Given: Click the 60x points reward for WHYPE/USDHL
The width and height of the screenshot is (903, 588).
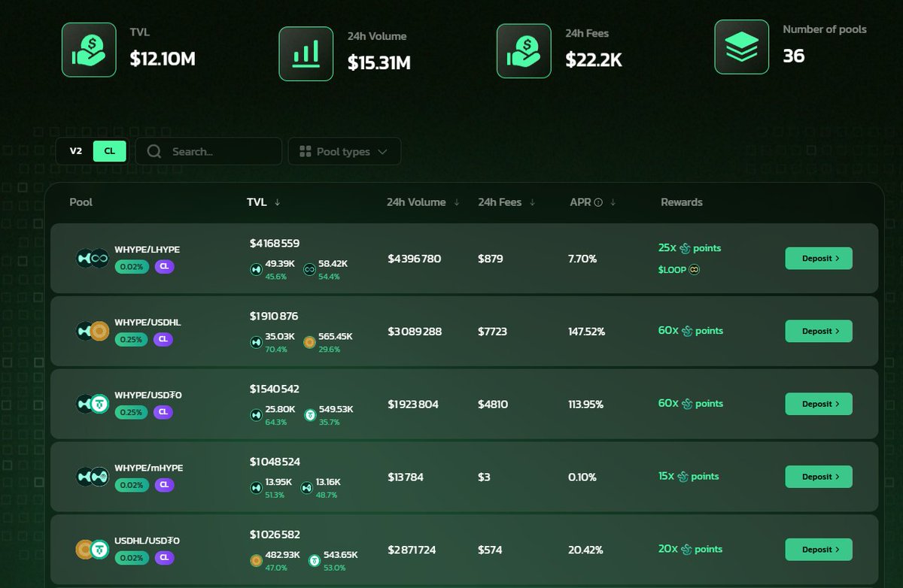Looking at the screenshot, I should coord(690,331).
